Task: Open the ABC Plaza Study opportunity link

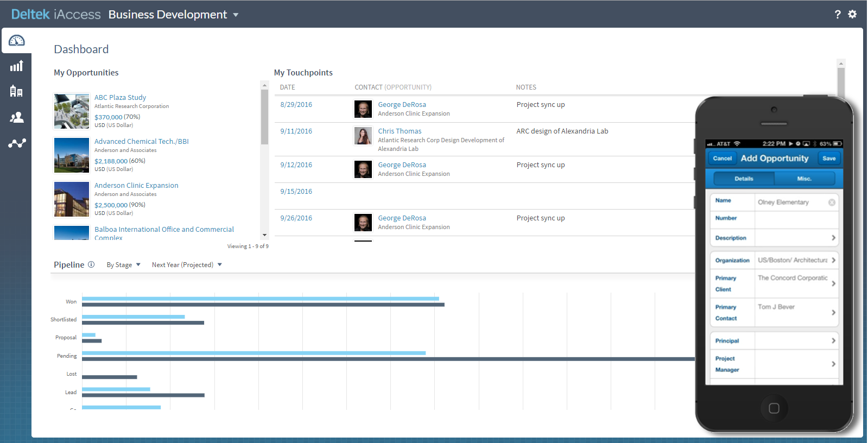Action: tap(120, 97)
